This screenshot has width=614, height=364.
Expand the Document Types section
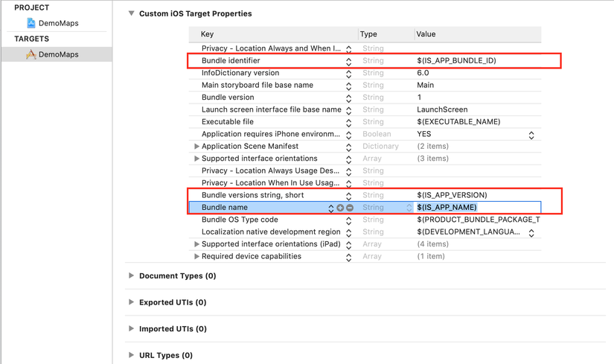(132, 276)
